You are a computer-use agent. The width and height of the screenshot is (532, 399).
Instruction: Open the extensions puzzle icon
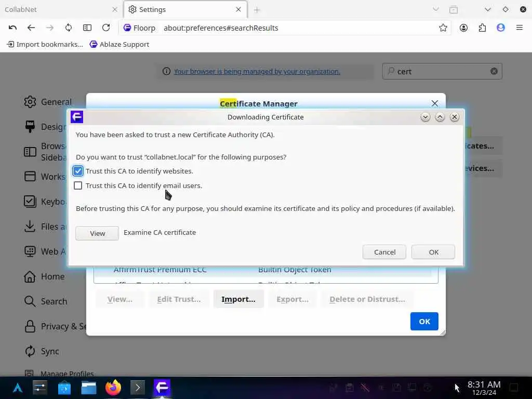click(x=482, y=28)
